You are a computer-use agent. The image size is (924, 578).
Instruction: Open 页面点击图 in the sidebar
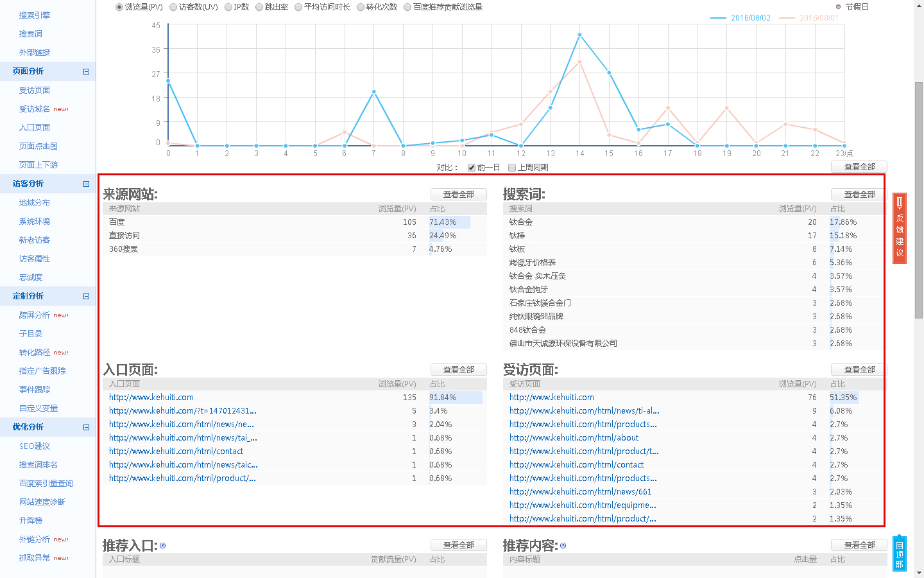coord(38,146)
